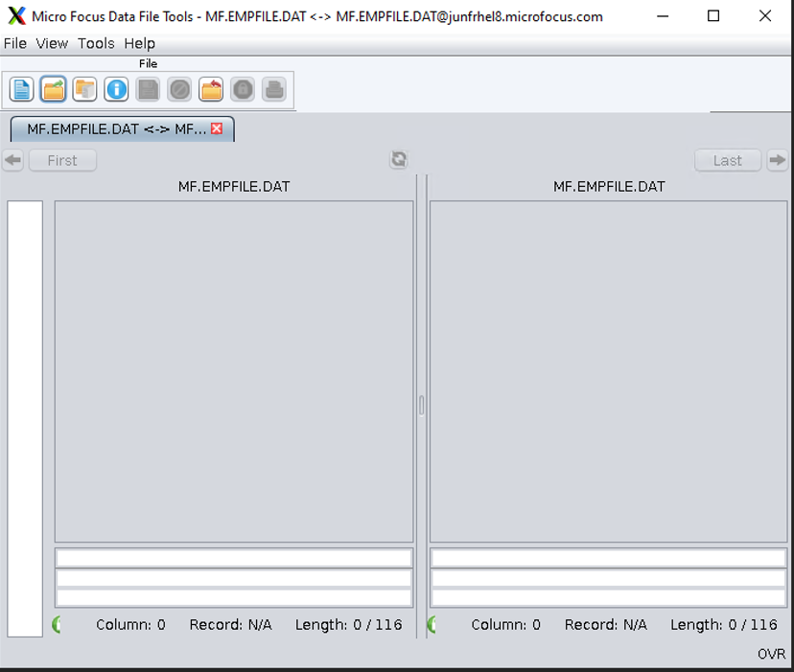Click the previous left arrow beside First

13,160
